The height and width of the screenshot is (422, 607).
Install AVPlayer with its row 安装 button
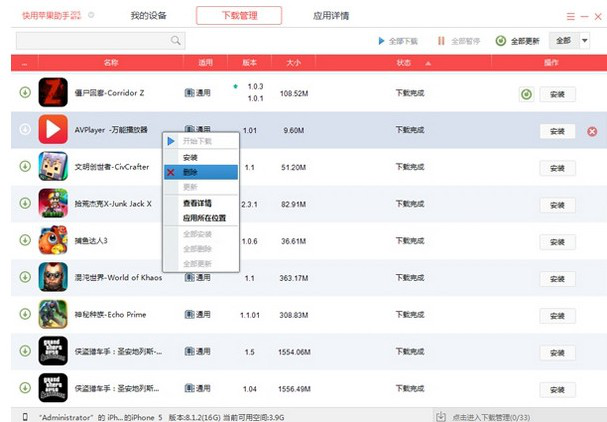[557, 132]
